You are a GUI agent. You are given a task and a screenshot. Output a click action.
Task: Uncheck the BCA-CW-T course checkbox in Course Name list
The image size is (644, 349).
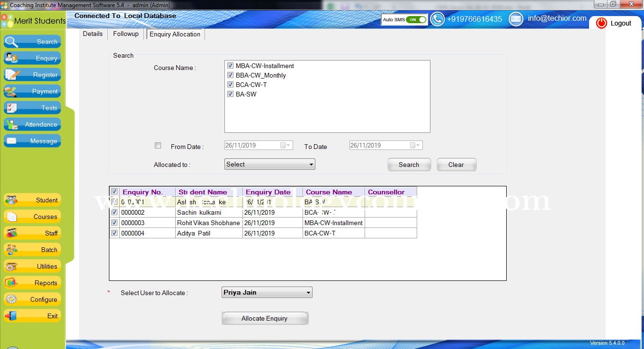[x=231, y=85]
